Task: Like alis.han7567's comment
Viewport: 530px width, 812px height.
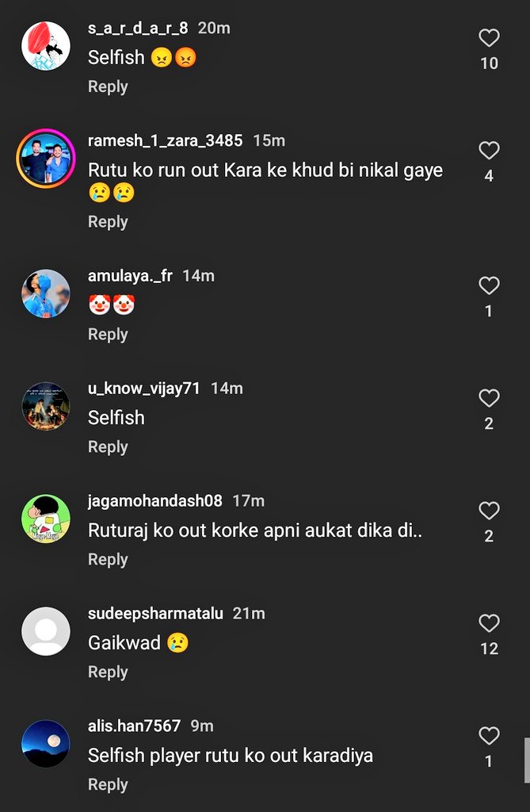Action: tap(489, 736)
